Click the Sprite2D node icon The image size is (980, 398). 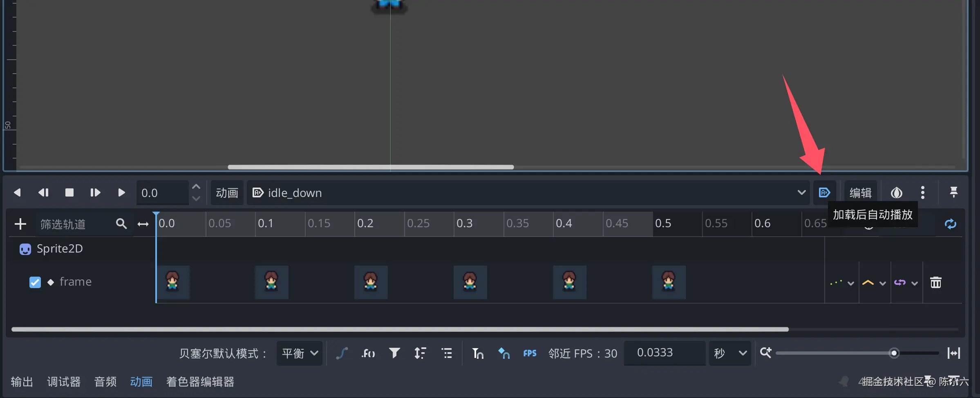[25, 249]
